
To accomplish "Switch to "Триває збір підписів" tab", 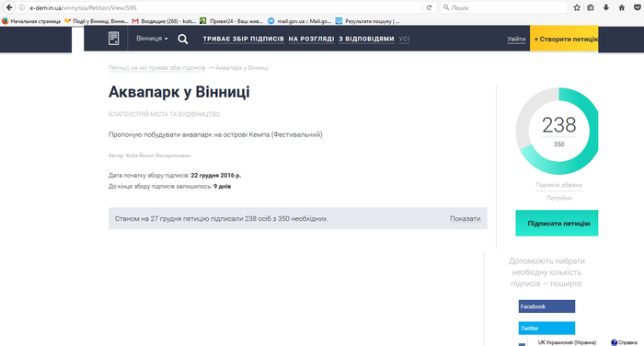I will click(243, 39).
